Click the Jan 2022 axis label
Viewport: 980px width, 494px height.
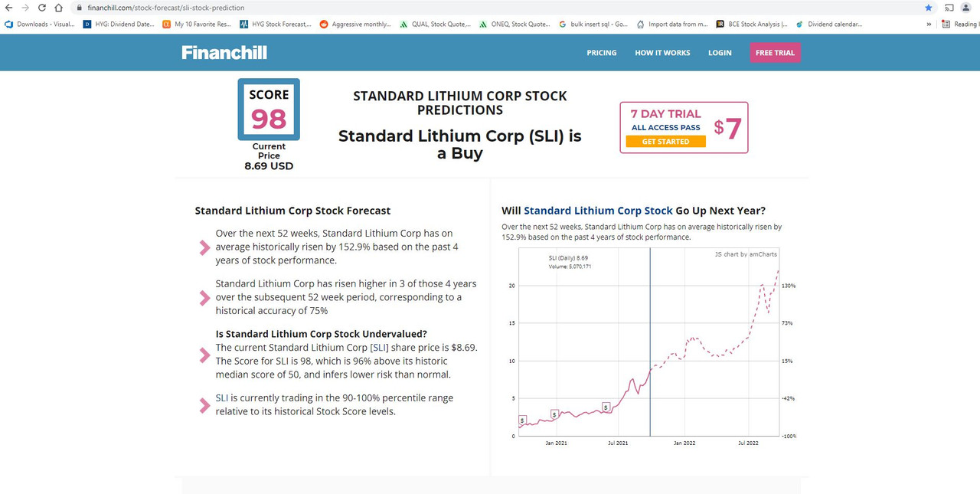point(684,443)
